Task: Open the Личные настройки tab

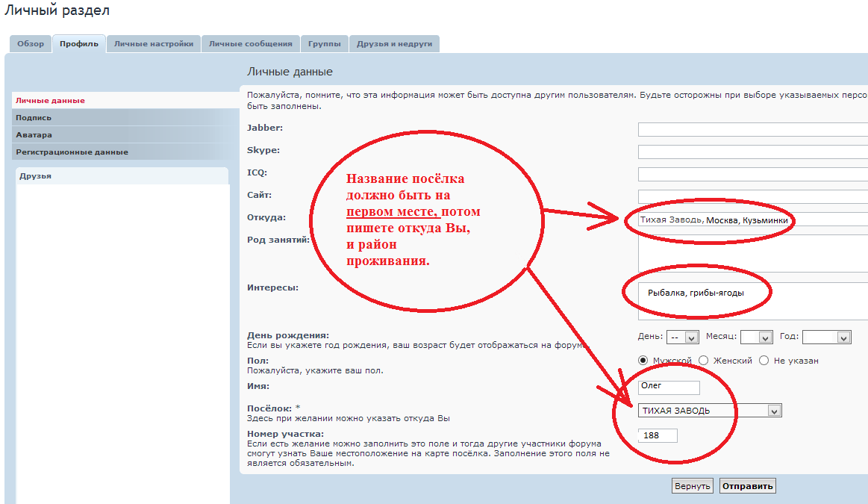Action: point(154,44)
